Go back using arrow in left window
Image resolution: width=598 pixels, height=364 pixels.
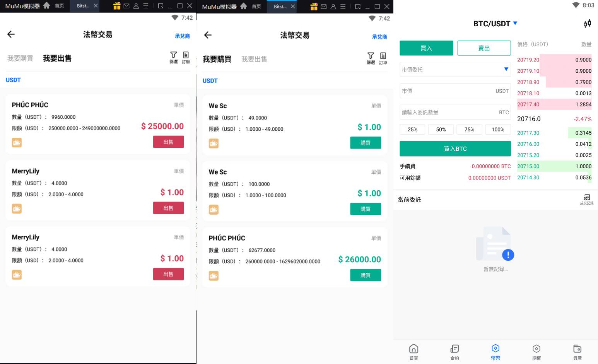11,34
